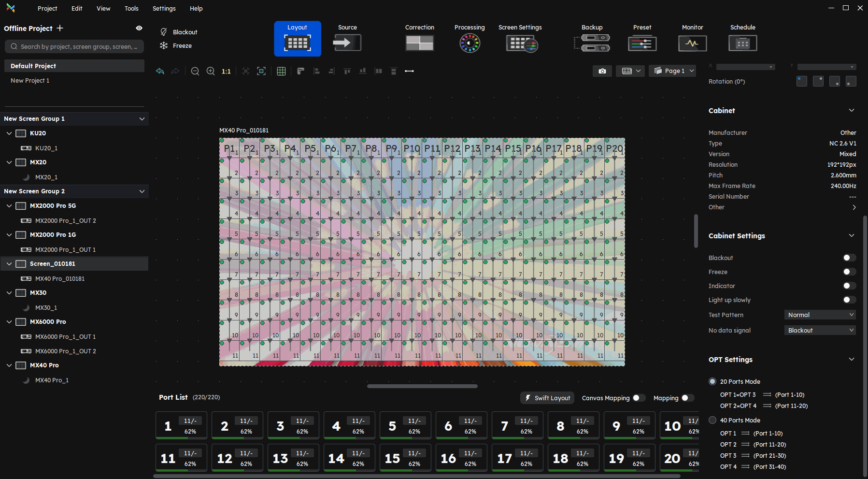
Task: Open the Schedule module icon
Action: pyautogui.click(x=742, y=44)
